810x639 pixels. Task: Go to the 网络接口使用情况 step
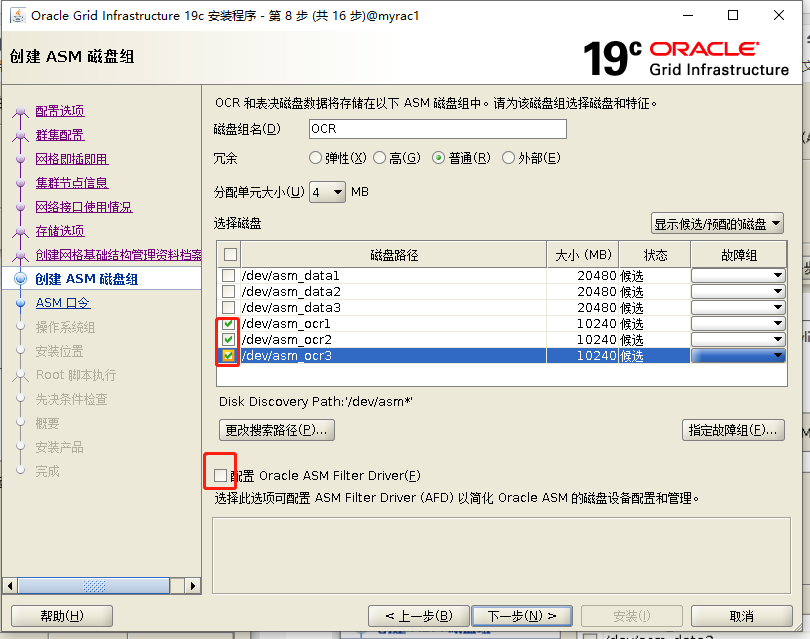[x=84, y=207]
